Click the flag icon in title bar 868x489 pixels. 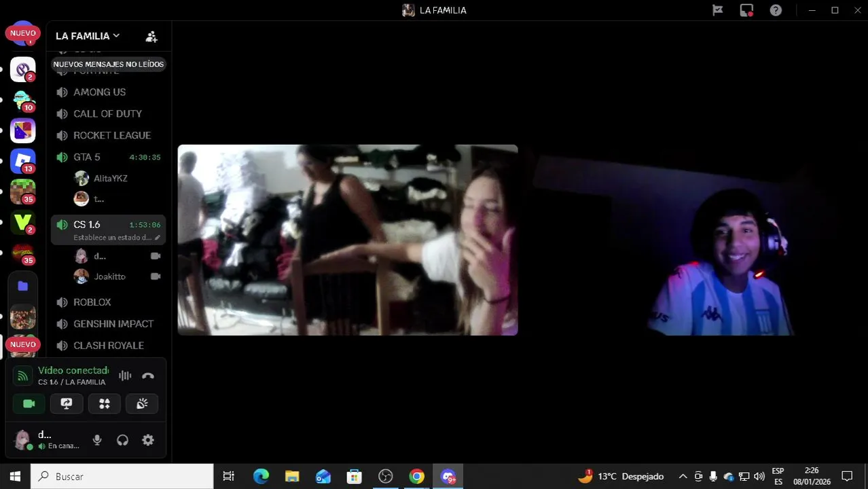click(717, 10)
